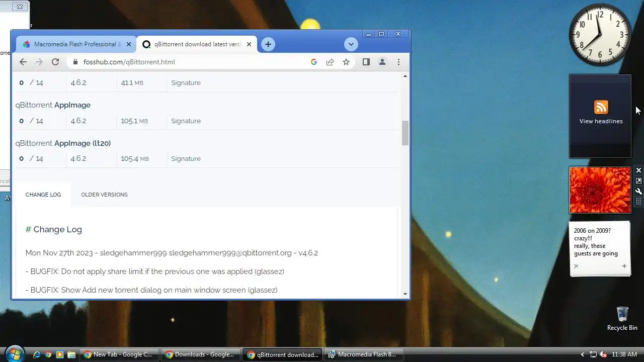The image size is (644, 362).
Task: Click the '# Change Log' heading
Action: point(54,229)
